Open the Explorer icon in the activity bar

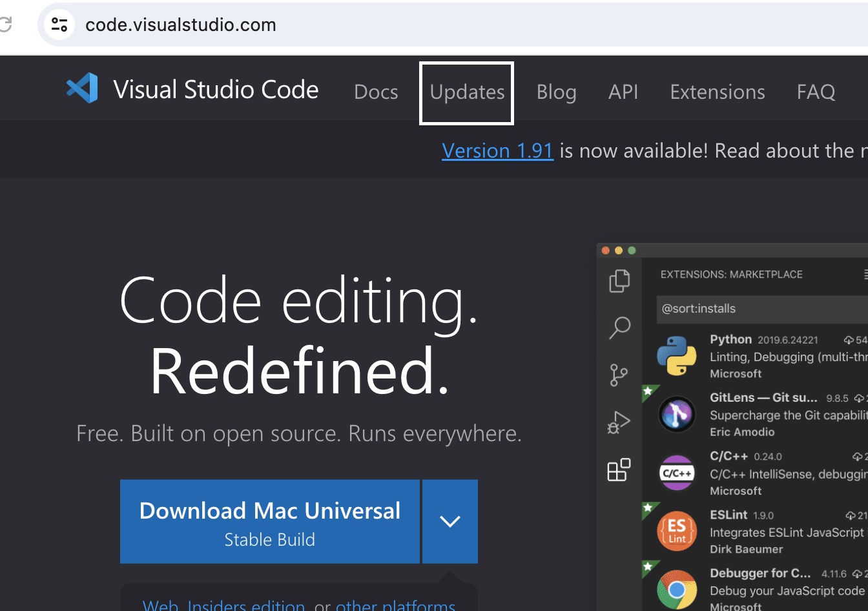pos(619,280)
